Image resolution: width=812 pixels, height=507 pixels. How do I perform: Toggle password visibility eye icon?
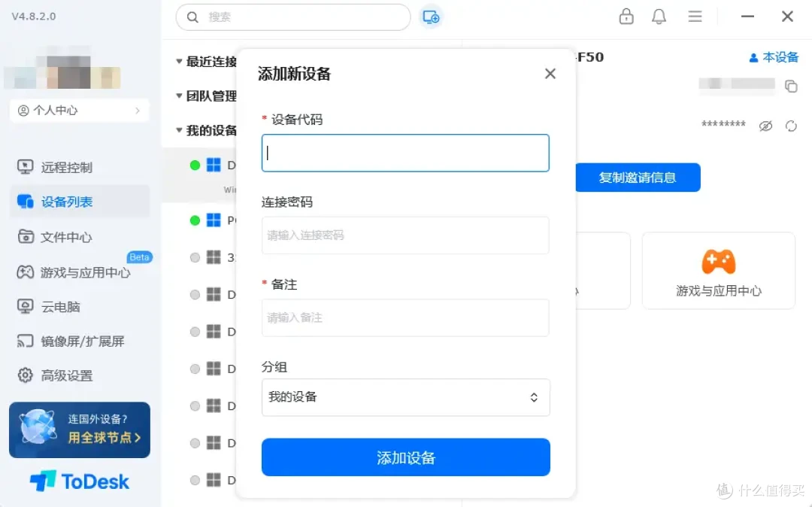(765, 126)
